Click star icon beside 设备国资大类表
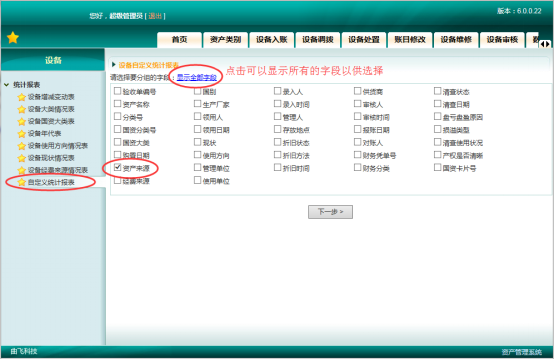Viewport: 554px width, 360px height. pos(22,122)
